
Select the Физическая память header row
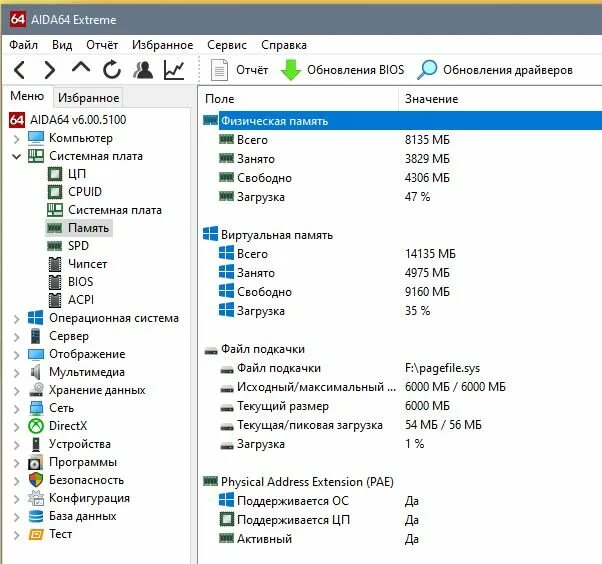[402, 121]
